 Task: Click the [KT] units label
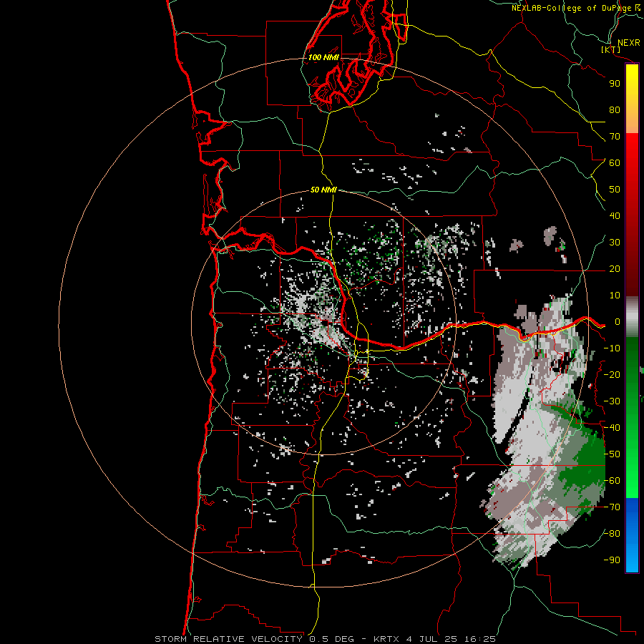(x=611, y=50)
